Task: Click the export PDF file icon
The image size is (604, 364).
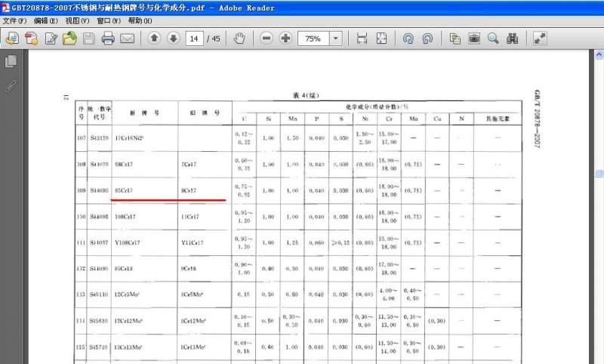Action: click(x=12, y=38)
